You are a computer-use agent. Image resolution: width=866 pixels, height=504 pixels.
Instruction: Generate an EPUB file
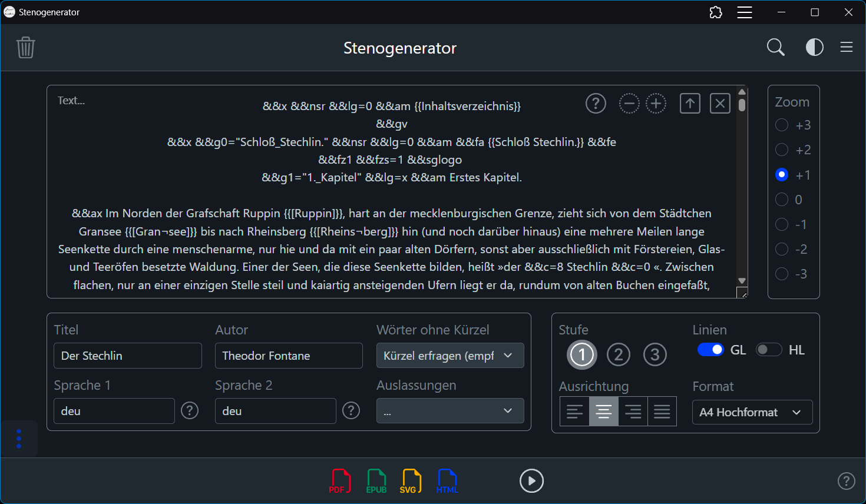(x=376, y=481)
